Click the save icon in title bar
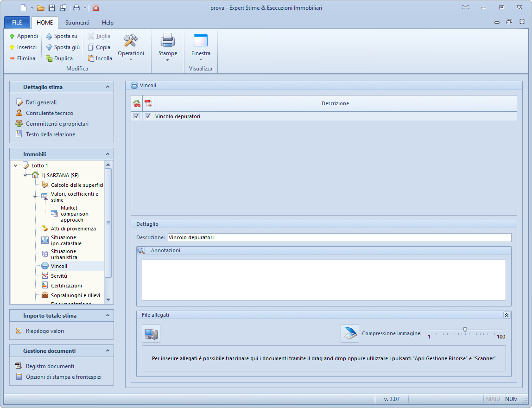Image resolution: width=532 pixels, height=408 pixels. pos(52,8)
